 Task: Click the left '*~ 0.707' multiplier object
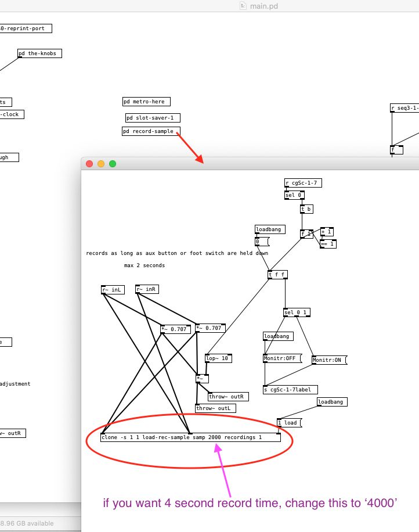pos(175,329)
